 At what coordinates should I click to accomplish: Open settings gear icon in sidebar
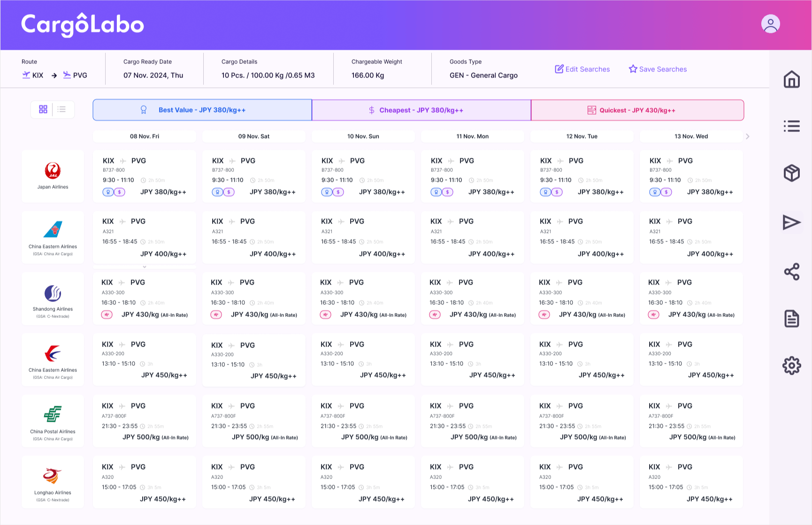click(791, 365)
